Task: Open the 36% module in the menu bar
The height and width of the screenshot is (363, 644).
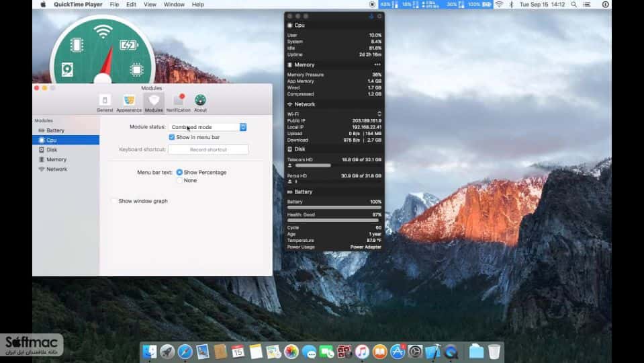Action: pos(455,5)
